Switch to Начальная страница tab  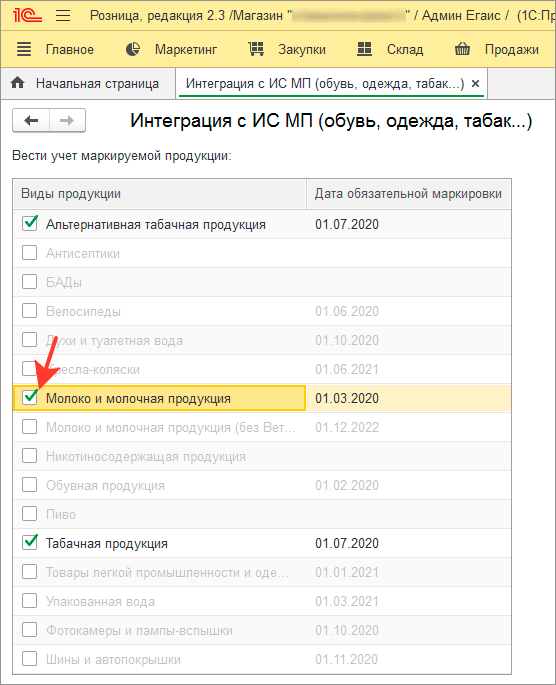point(88,83)
